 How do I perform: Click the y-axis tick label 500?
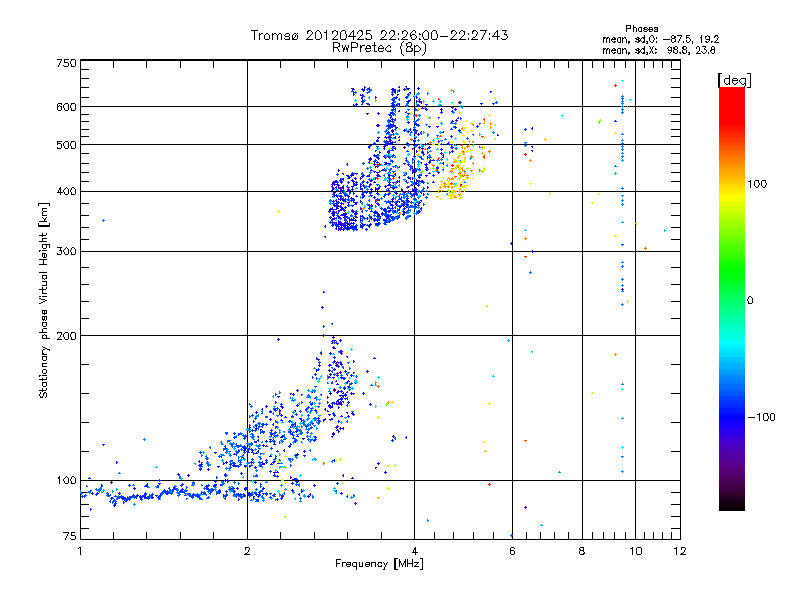pos(66,145)
